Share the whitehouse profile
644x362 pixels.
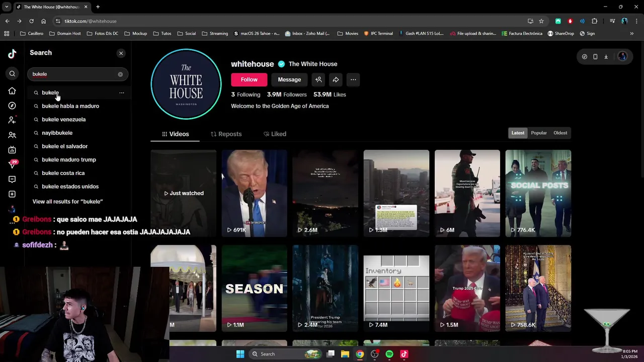coord(336,79)
